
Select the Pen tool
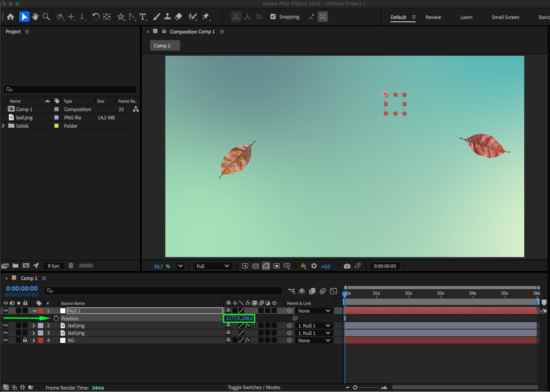(132, 17)
